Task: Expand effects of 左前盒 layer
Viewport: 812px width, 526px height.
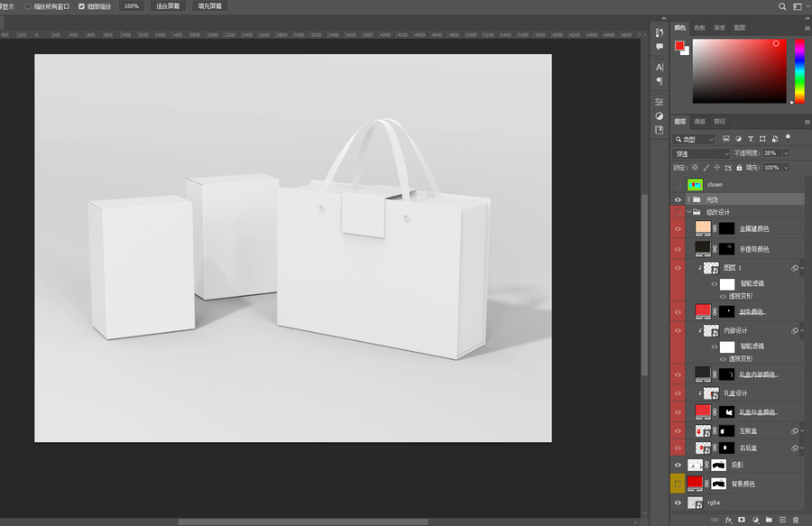Action: point(802,430)
